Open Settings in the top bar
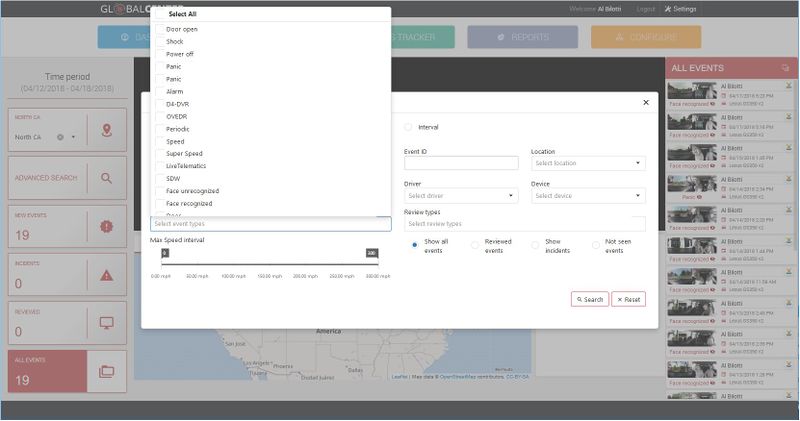800x421 pixels. pos(681,9)
